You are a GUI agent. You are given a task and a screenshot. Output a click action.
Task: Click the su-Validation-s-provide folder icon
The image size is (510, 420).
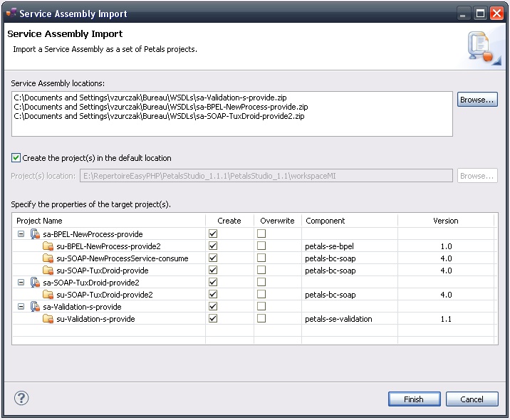[x=48, y=319]
